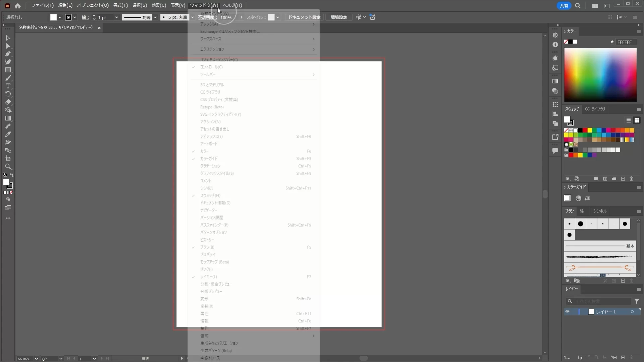Screen dimensions: 644x362
Task: Choose グラデーション from Window menu
Action: click(x=254, y=166)
